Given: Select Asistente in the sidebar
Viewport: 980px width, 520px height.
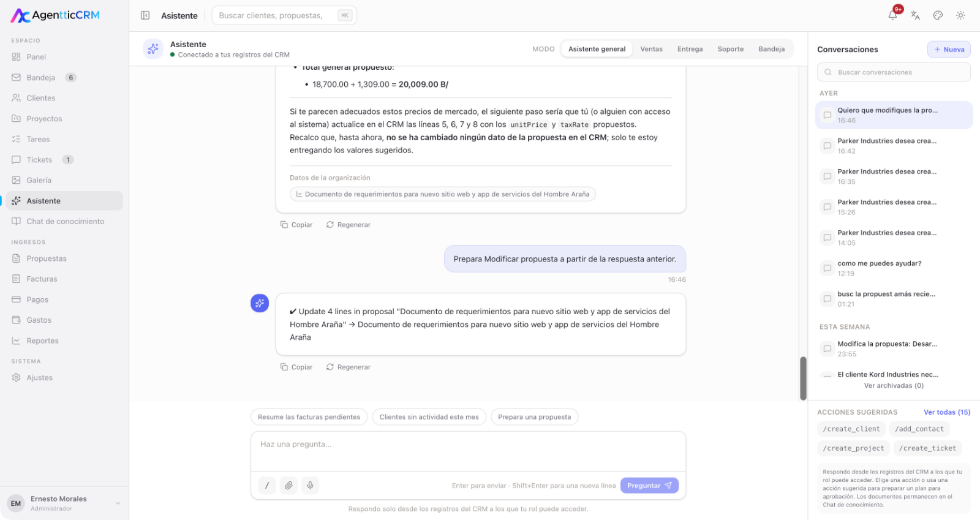Looking at the screenshot, I should pos(64,201).
